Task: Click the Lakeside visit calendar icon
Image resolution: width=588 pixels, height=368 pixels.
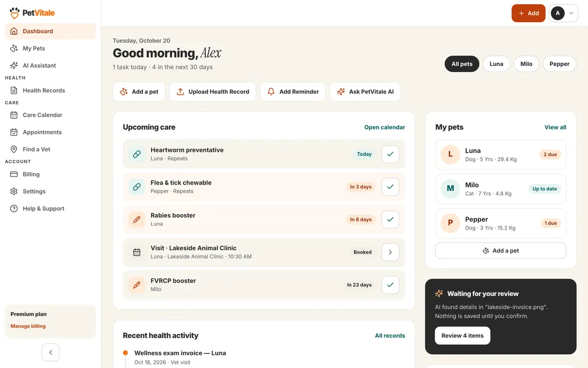Action: pyautogui.click(x=137, y=252)
